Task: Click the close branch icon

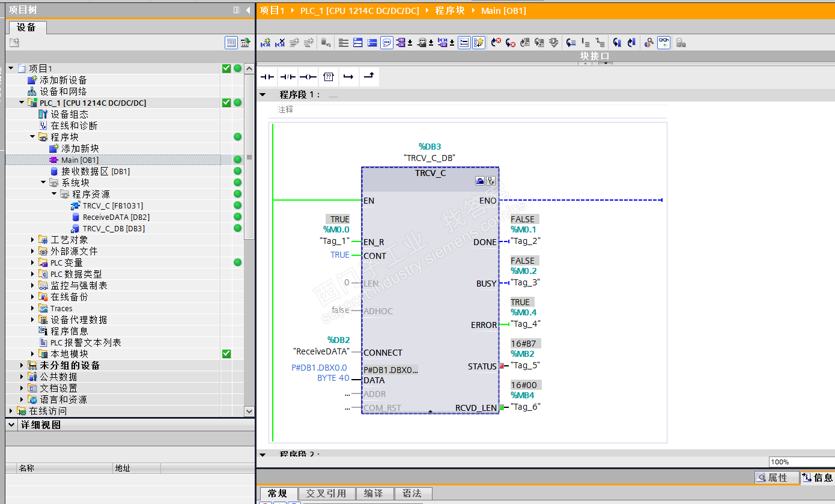Action: pyautogui.click(x=369, y=76)
